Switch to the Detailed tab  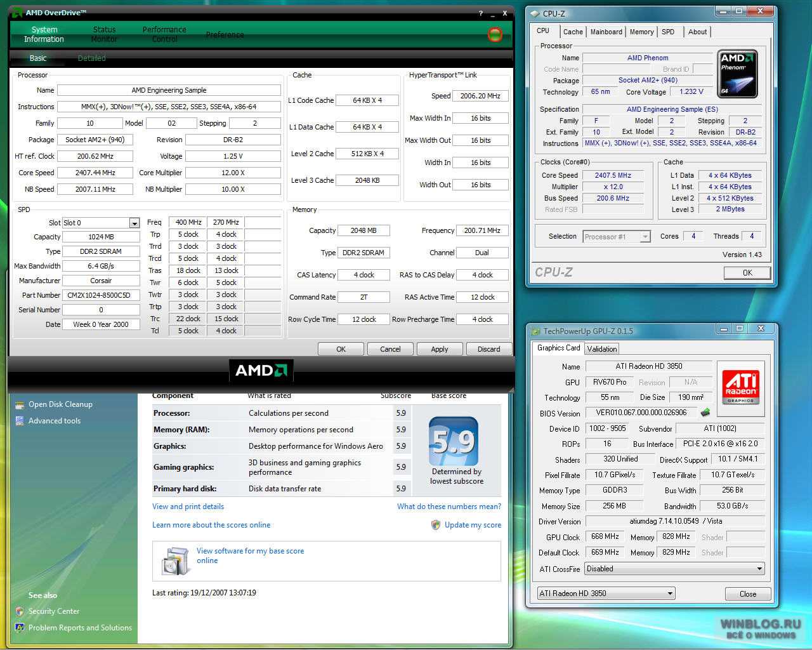click(x=91, y=58)
